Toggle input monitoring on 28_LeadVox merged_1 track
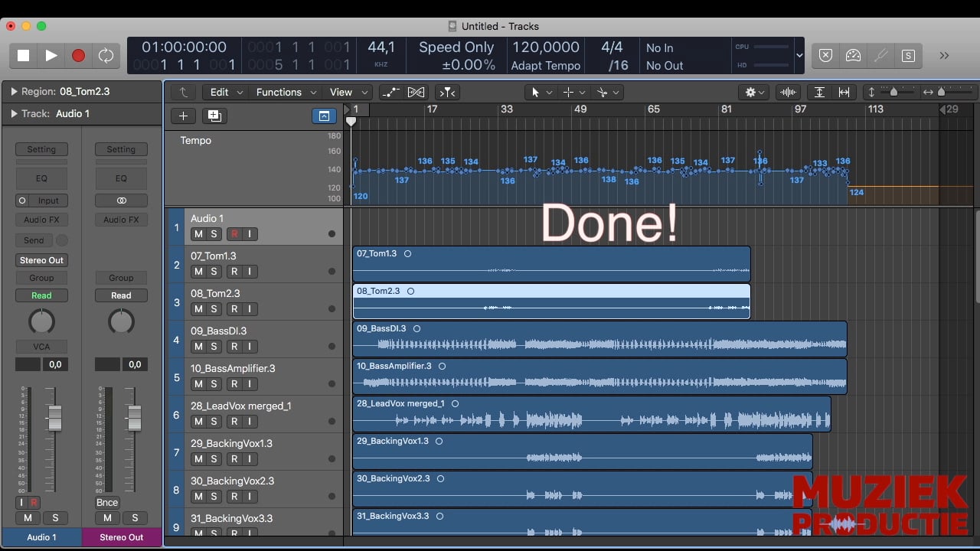This screenshot has width=980, height=551. (x=249, y=422)
